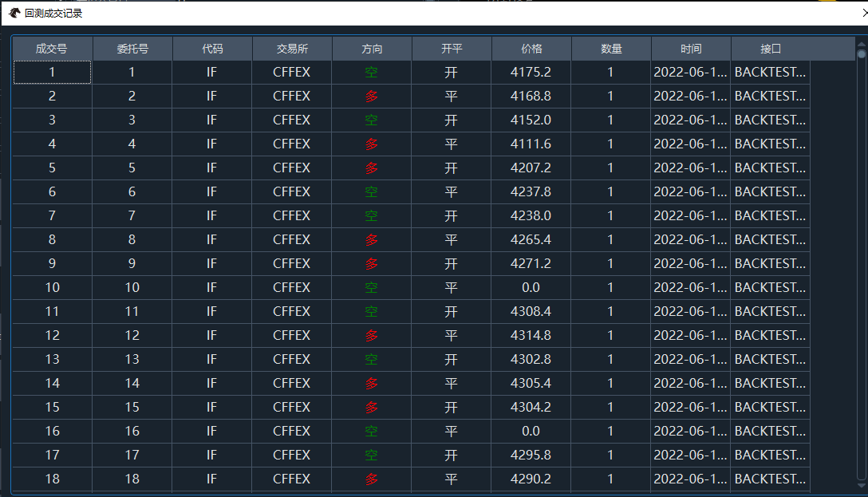Screen dimensions: 868x497
Task: Click the 开 offset cell in trade 3
Action: tap(452, 120)
